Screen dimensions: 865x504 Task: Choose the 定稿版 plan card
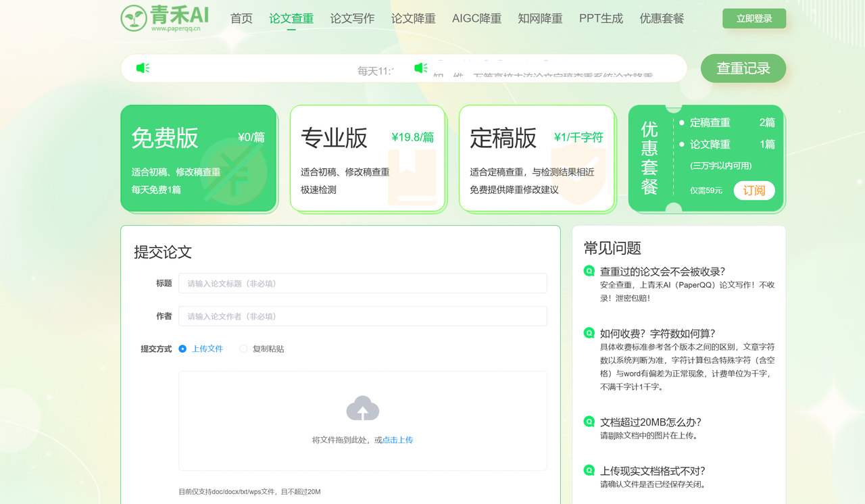point(537,158)
